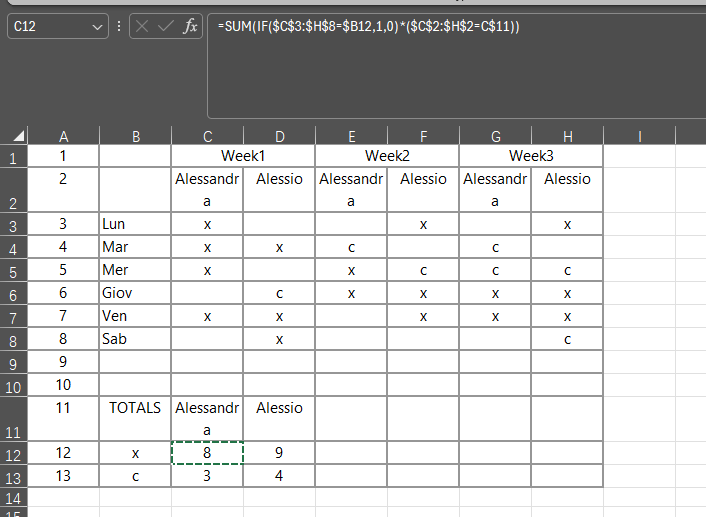Select row 1 header
The width and height of the screenshot is (706, 517).
click(13, 156)
